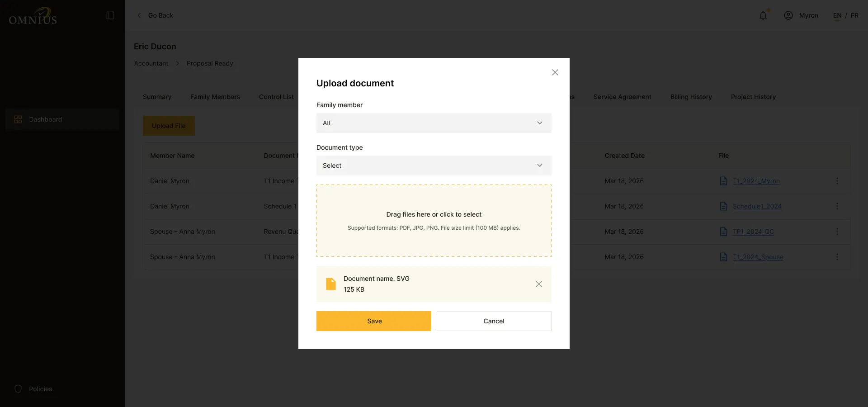This screenshot has width=868, height=407.
Task: Open the Document type Select dropdown
Action: [434, 166]
